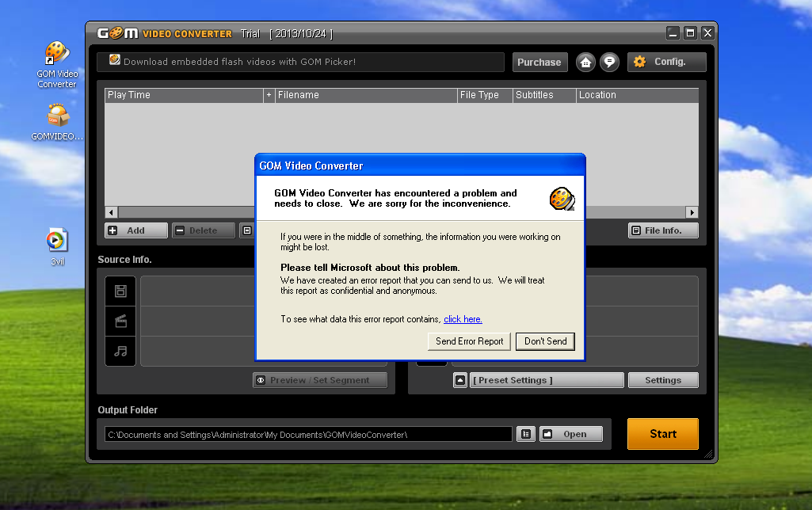Select the file container icon in Source Info
The width and height of the screenshot is (812, 510).
pos(120,291)
